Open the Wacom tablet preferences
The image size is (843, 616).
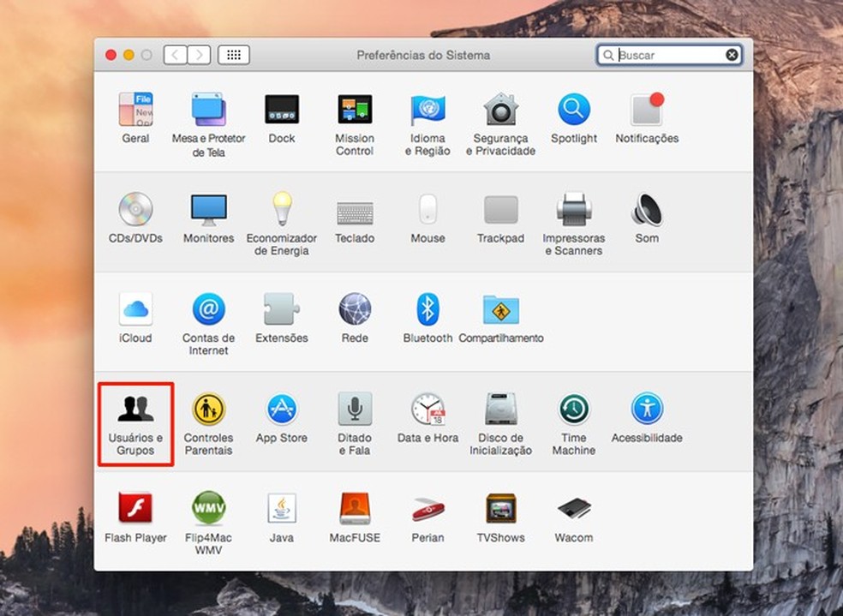[573, 509]
